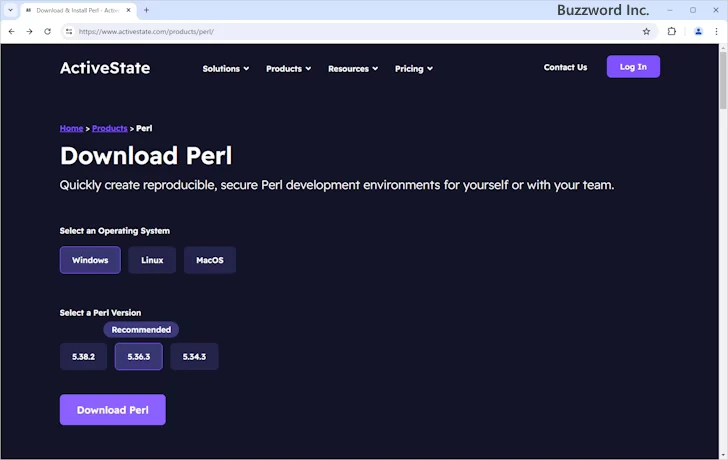Click the ActiveState logo
Image resolution: width=728 pixels, height=460 pixels.
pyautogui.click(x=105, y=68)
